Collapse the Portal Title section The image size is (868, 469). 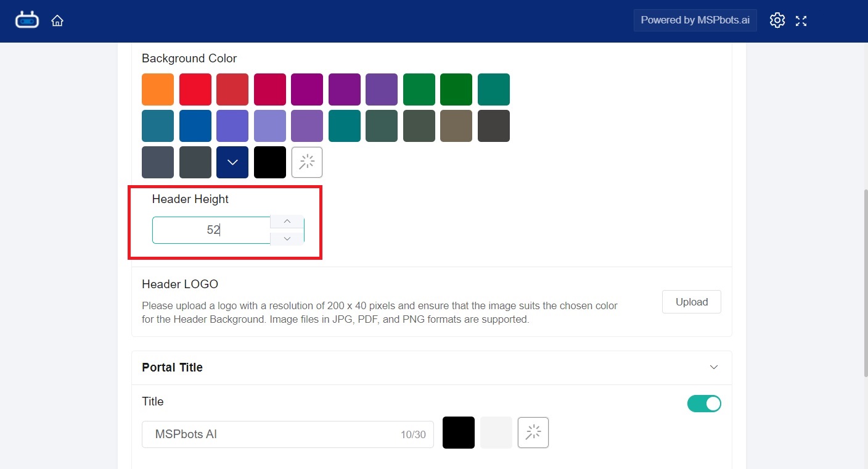pos(713,367)
